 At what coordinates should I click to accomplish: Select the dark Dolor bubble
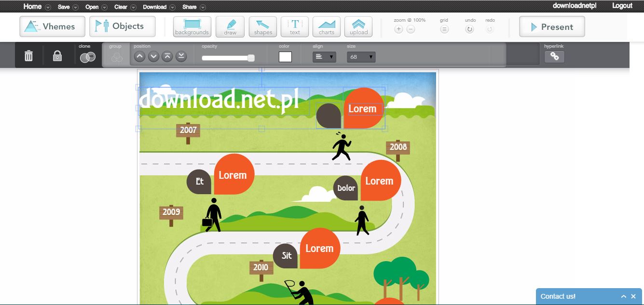[x=346, y=188]
